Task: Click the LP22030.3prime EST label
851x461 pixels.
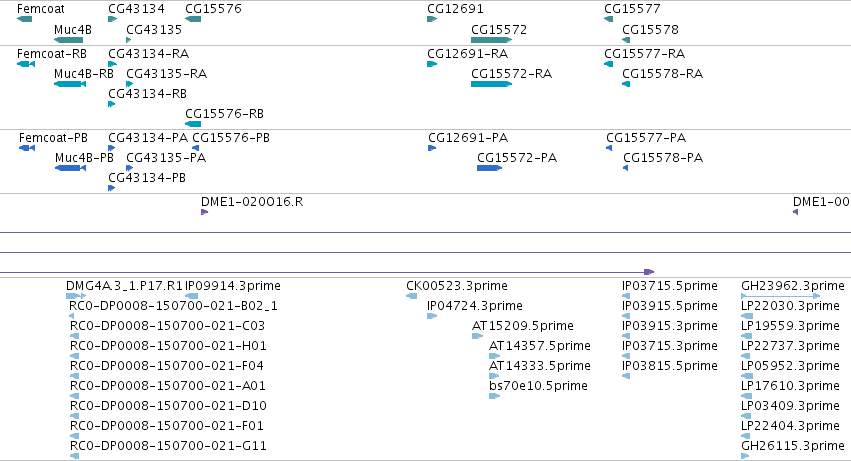Action: coord(790,306)
